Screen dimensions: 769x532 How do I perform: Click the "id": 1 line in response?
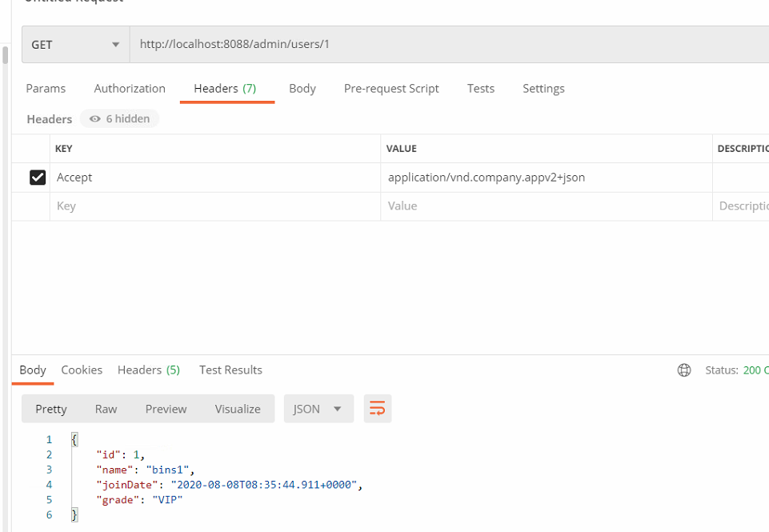(120, 454)
